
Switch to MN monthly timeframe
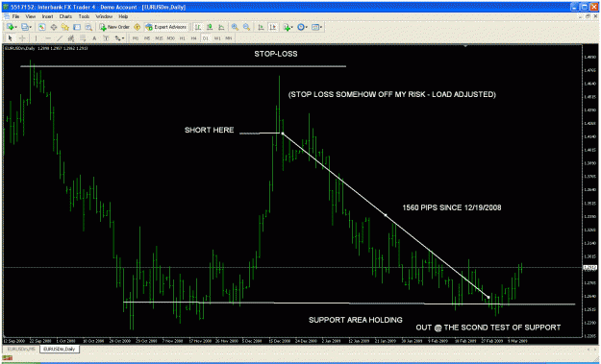coord(229,37)
